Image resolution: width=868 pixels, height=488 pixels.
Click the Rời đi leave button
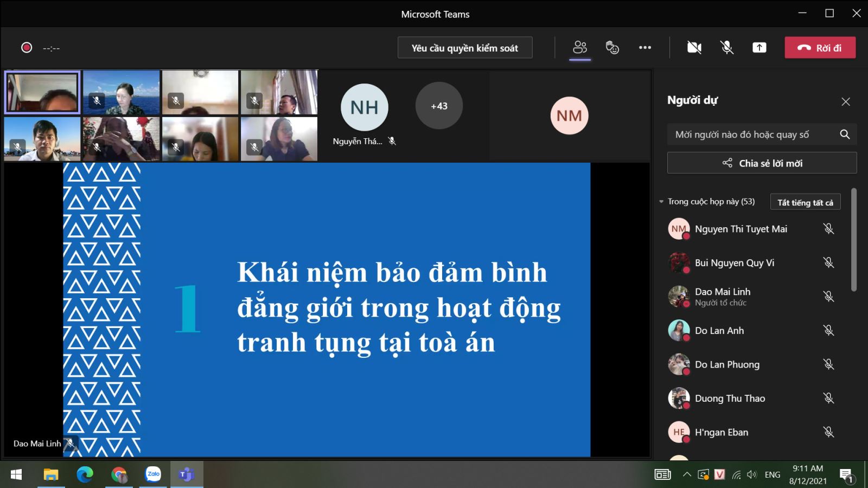820,48
